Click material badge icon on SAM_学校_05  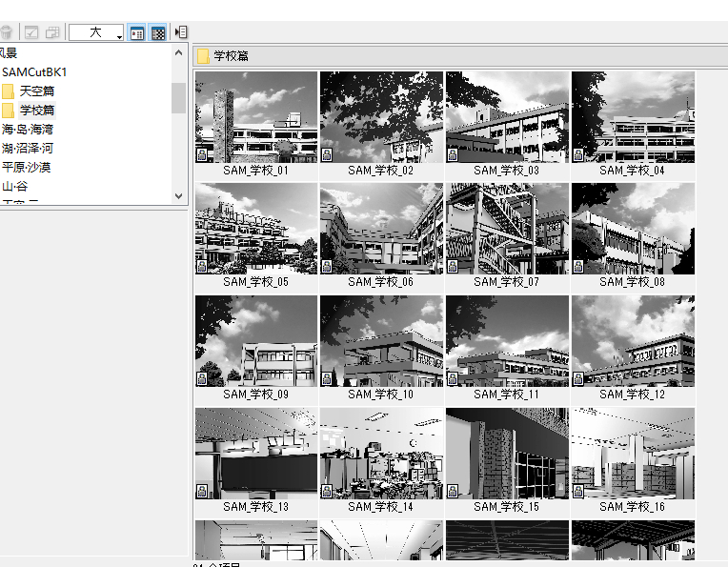(202, 266)
